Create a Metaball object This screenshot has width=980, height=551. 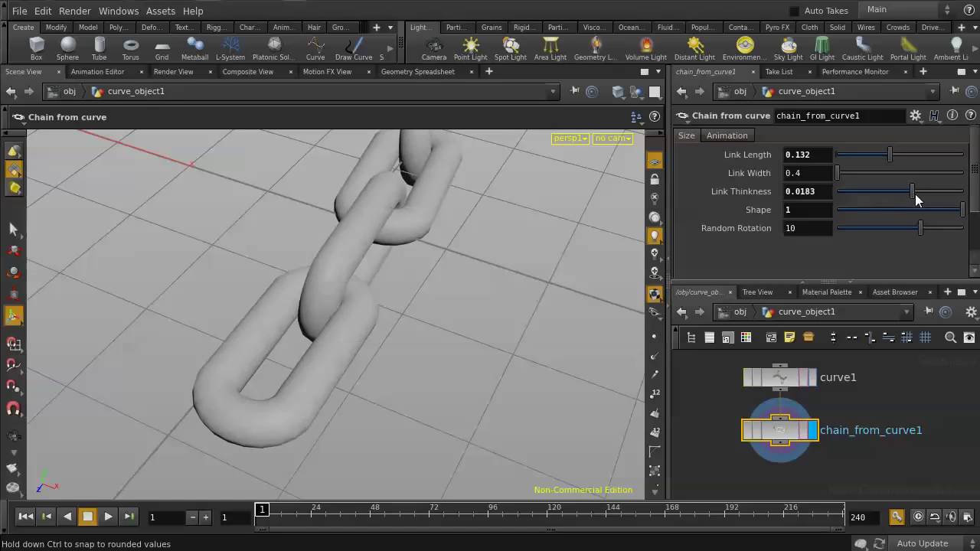click(x=194, y=48)
